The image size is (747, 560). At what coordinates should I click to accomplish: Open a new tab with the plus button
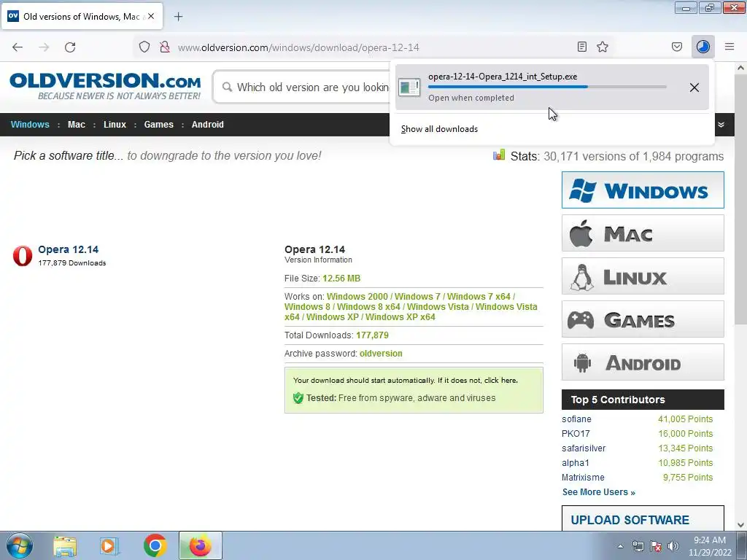(178, 17)
